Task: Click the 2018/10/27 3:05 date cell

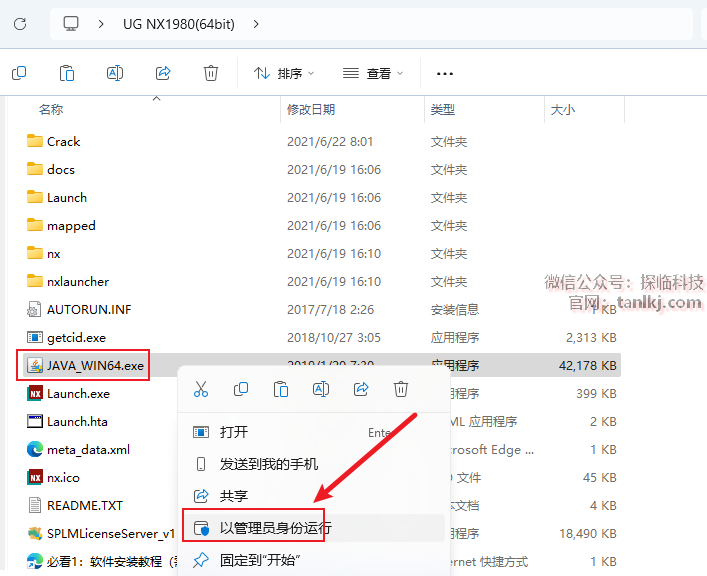Action: (334, 337)
